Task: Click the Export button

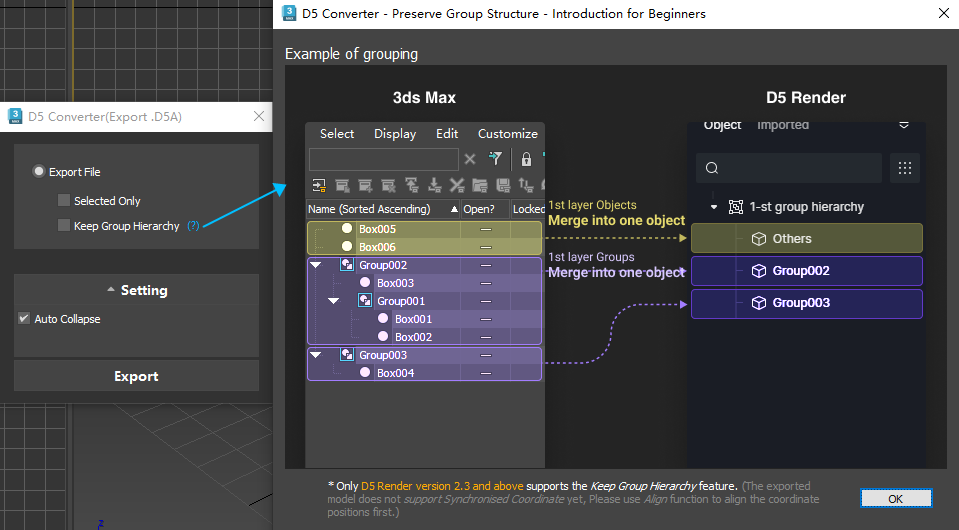Action: click(x=136, y=376)
